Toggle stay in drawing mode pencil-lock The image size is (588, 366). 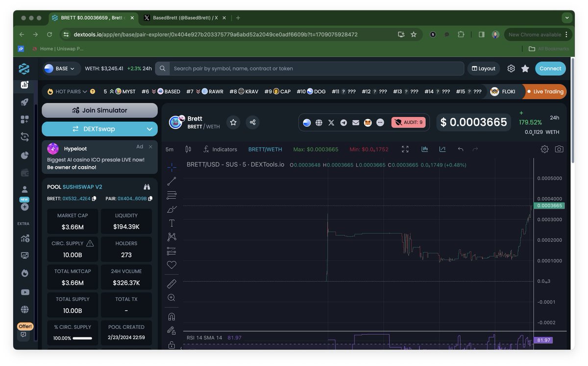[171, 331]
